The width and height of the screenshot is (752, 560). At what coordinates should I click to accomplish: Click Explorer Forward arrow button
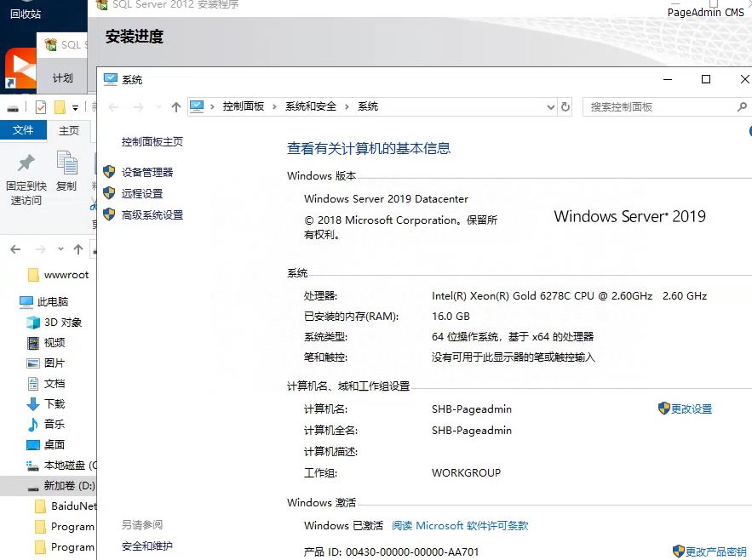(41, 249)
